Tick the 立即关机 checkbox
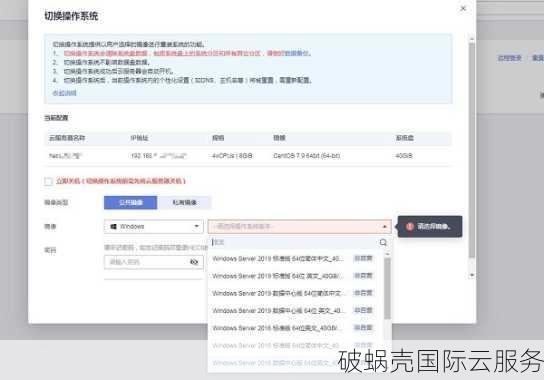Screen dimensions: 544x380 coord(48,181)
